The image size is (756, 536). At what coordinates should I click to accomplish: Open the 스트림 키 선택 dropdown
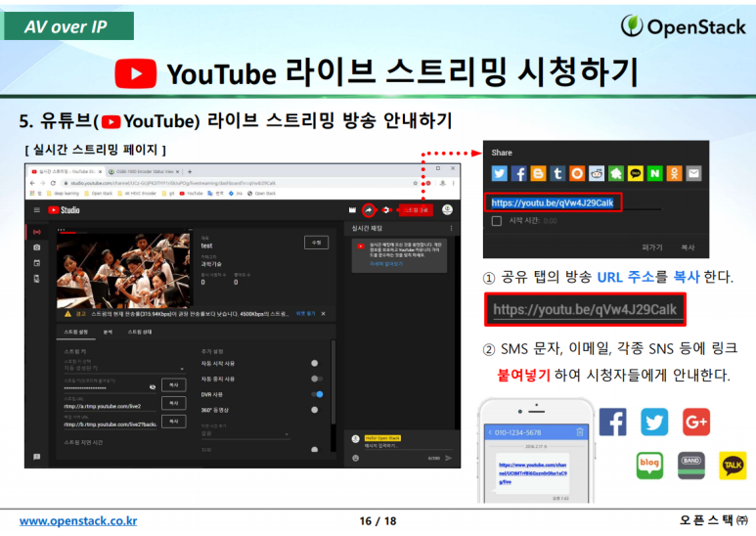(x=124, y=368)
